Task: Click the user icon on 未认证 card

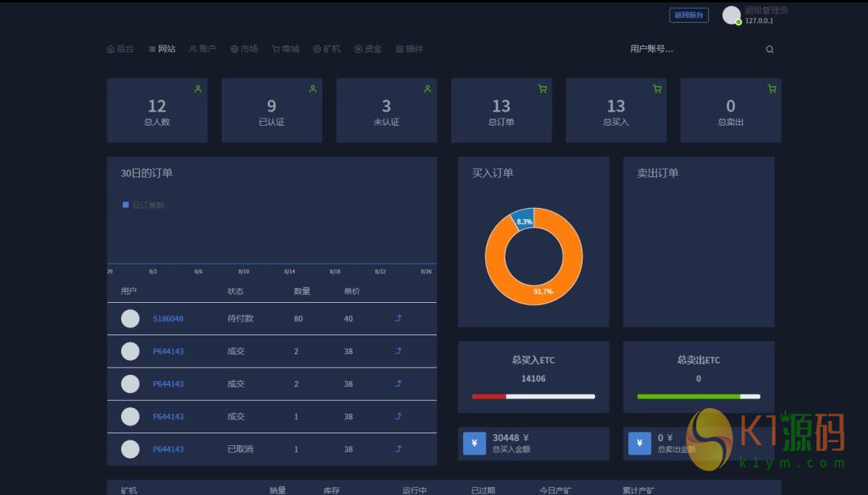Action: [x=427, y=89]
